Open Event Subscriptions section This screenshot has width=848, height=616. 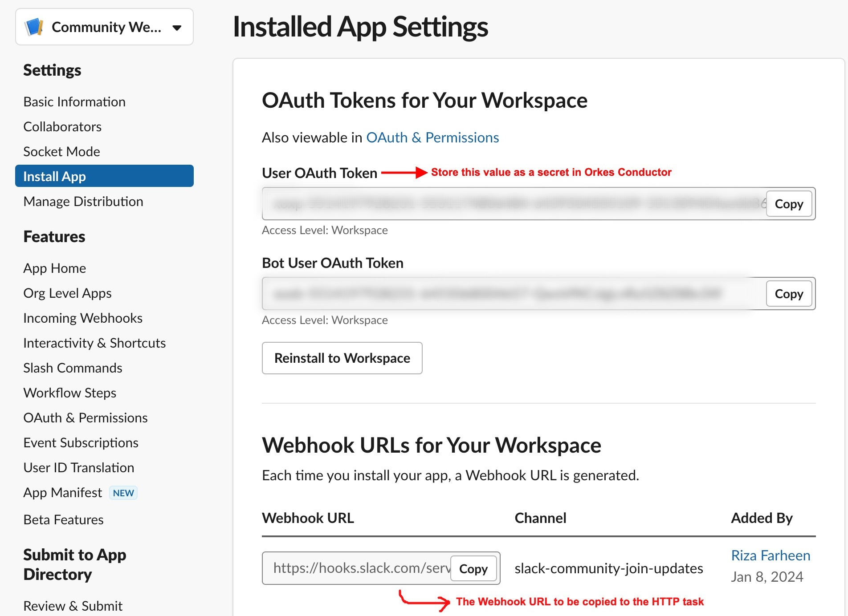[81, 442]
